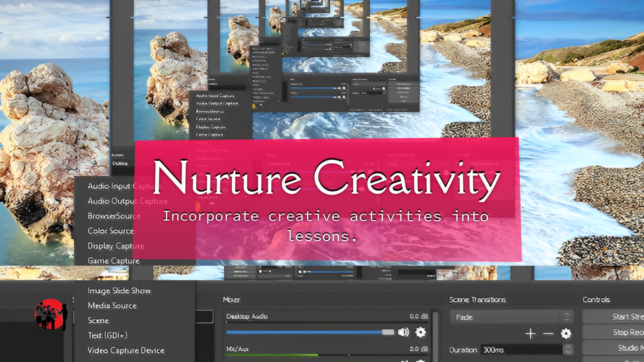Click the Mic/Aux dB level indicator icon
The image size is (644, 362).
(x=425, y=349)
